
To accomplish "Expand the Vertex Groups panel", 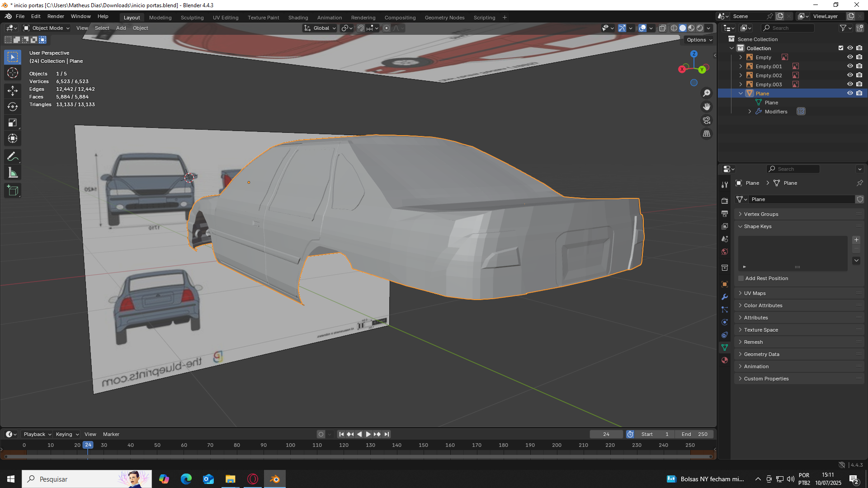I will pos(761,214).
